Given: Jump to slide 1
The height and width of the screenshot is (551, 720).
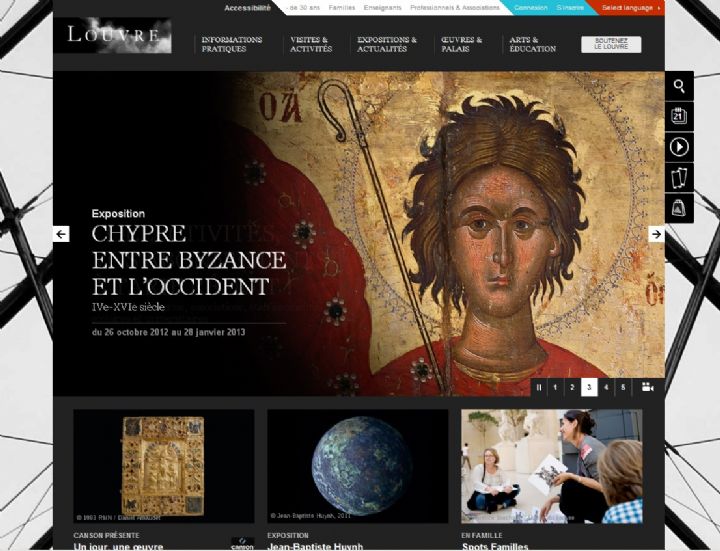Looking at the screenshot, I should tap(555, 388).
